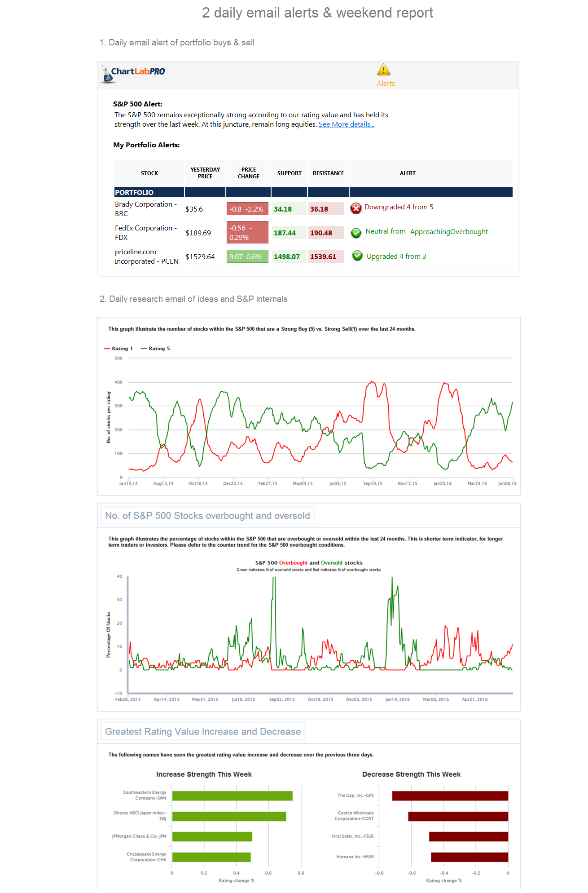
Task: Click FedEx Corporation - FDX stock name
Action: click(146, 233)
